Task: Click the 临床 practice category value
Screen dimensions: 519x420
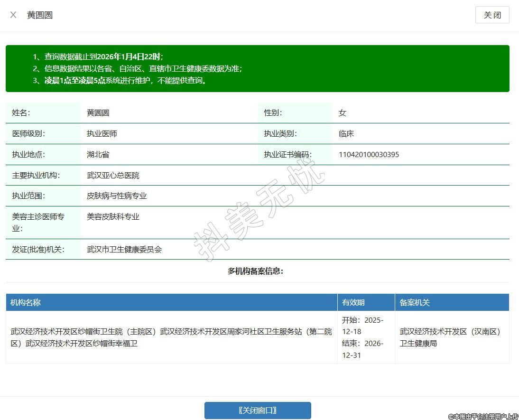Action: (x=346, y=134)
